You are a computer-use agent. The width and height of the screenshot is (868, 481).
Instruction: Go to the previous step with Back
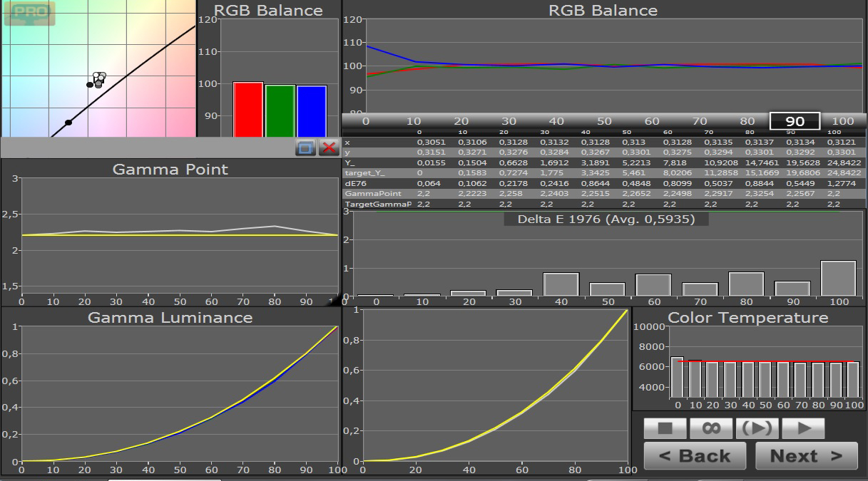695,456
